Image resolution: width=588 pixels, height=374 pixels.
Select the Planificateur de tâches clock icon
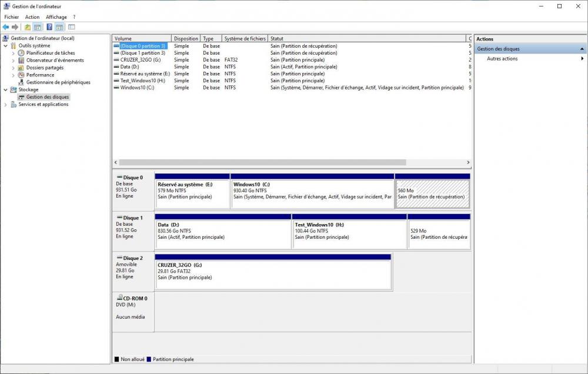[x=21, y=53]
